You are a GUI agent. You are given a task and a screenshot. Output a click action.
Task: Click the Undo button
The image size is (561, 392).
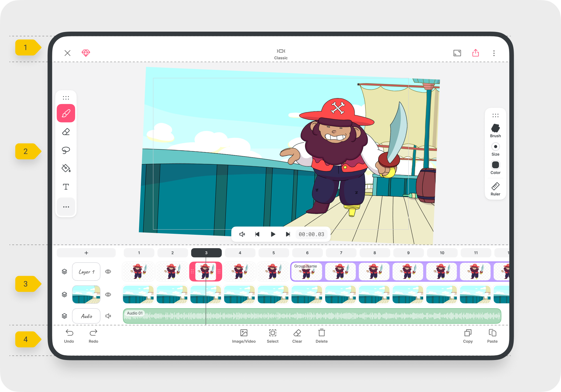point(69,336)
